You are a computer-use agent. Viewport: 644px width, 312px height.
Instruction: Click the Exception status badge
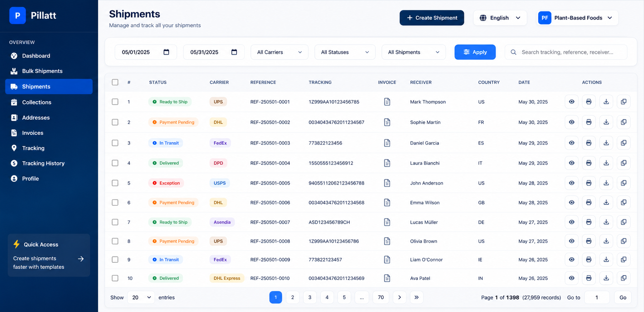[166, 183]
